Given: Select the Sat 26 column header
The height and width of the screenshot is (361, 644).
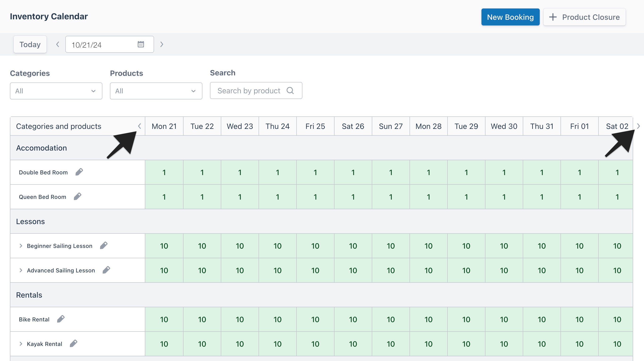Looking at the screenshot, I should pos(353,126).
